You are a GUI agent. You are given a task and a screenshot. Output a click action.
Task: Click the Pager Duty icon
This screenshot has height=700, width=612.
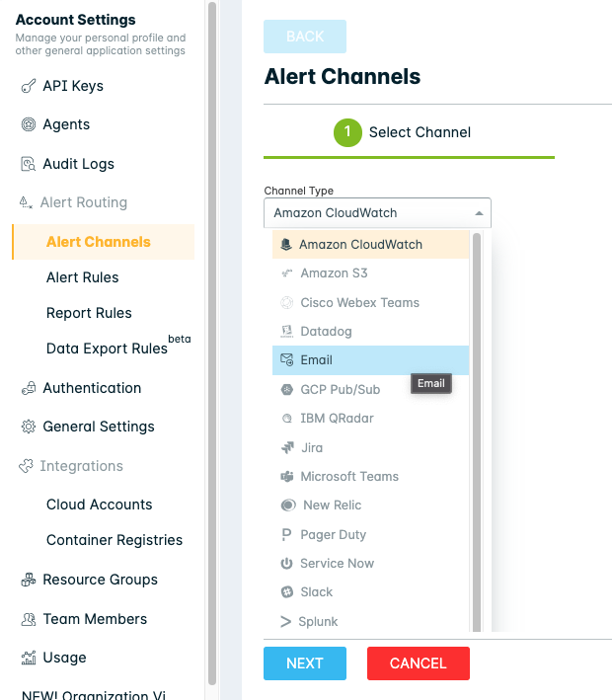[286, 534]
